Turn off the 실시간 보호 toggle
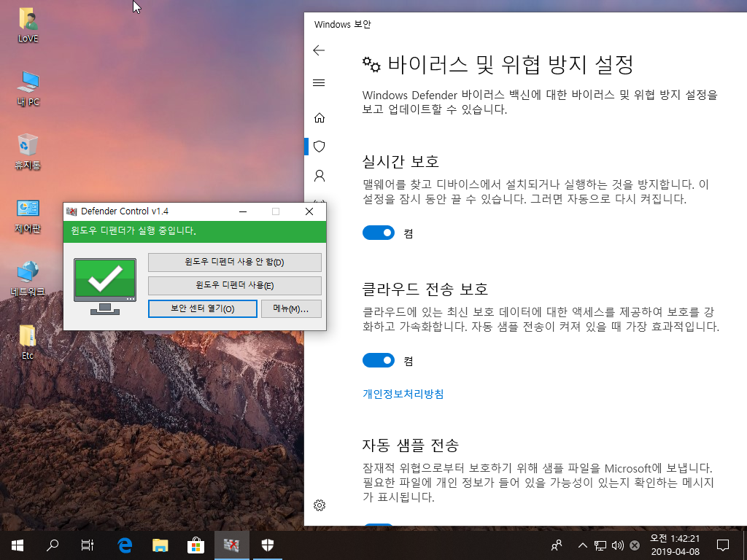 [x=379, y=233]
